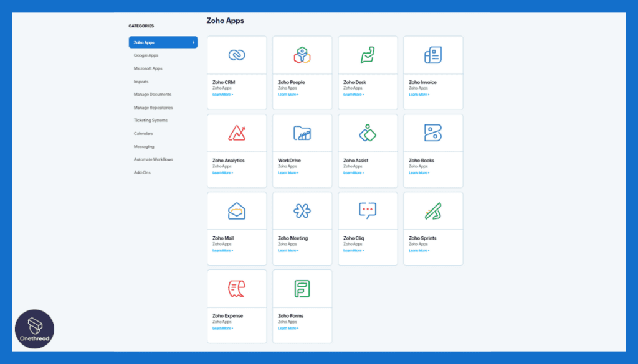Click Learn More under Zoho Cliq
The image size is (638, 364).
(x=354, y=251)
